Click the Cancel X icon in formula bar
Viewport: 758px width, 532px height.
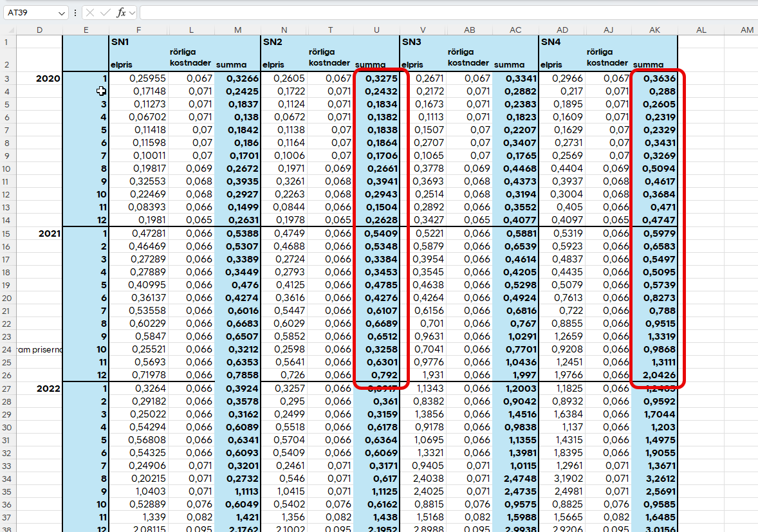point(91,13)
